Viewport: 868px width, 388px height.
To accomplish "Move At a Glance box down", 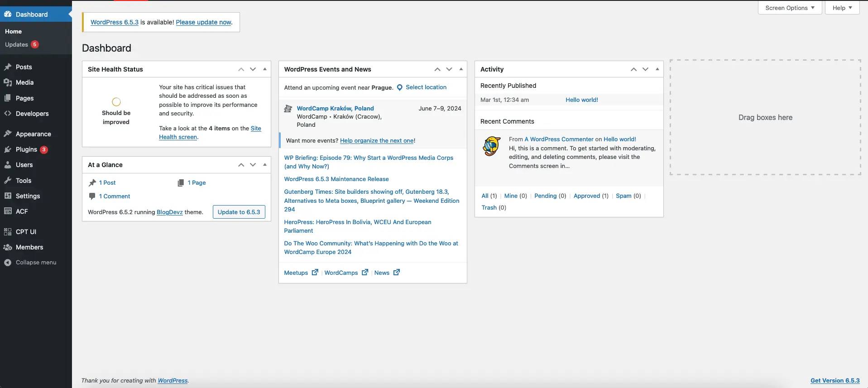I will pos(253,165).
